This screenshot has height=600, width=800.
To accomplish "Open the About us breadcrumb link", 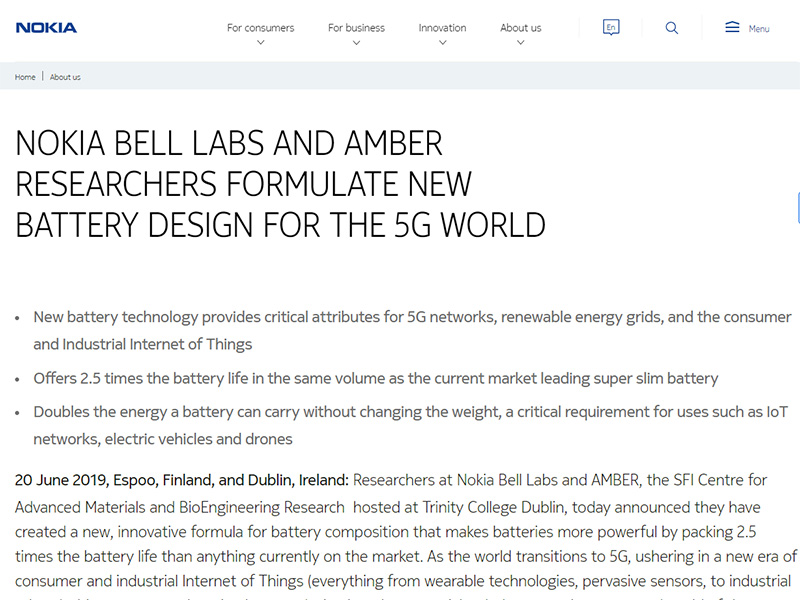I will (65, 77).
